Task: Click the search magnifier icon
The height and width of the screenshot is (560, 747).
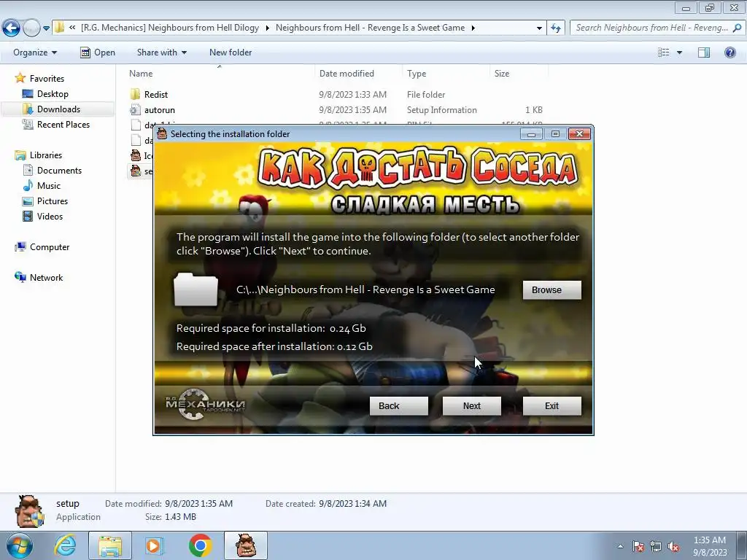Action: [737, 28]
